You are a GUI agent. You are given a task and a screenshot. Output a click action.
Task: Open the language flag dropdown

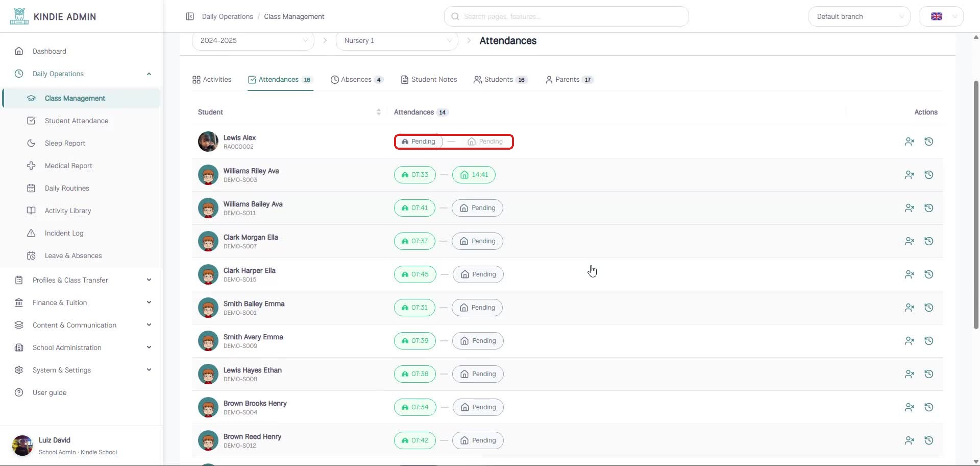(941, 16)
